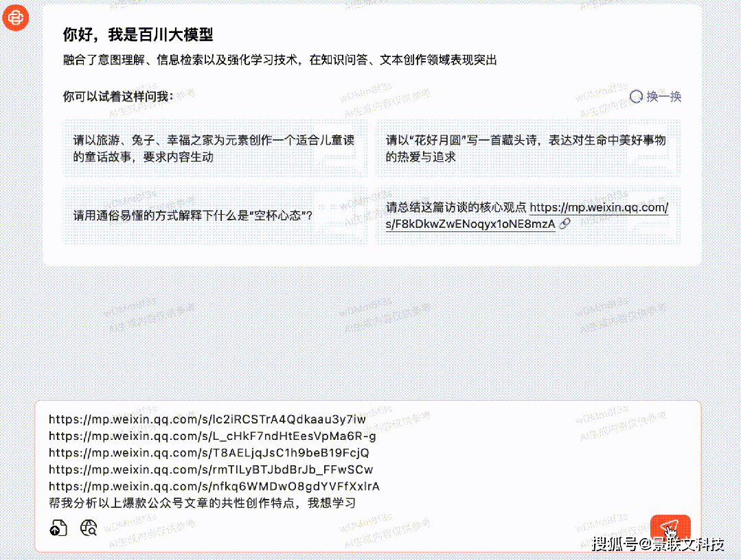This screenshot has height=560, width=741.
Task: Select the fairy tale story prompt with 旅游、兔子
Action: 216,148
